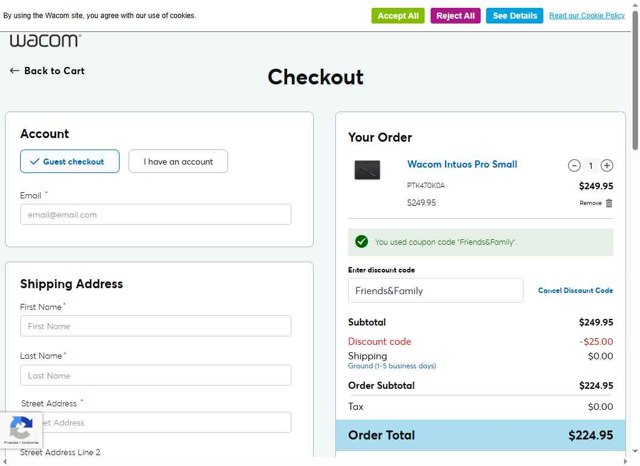Click the Tax $0.00 value
This screenshot has height=466, width=640.
click(600, 407)
